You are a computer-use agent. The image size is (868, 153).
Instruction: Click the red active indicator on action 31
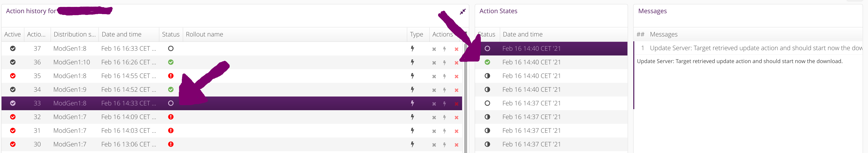(x=12, y=130)
